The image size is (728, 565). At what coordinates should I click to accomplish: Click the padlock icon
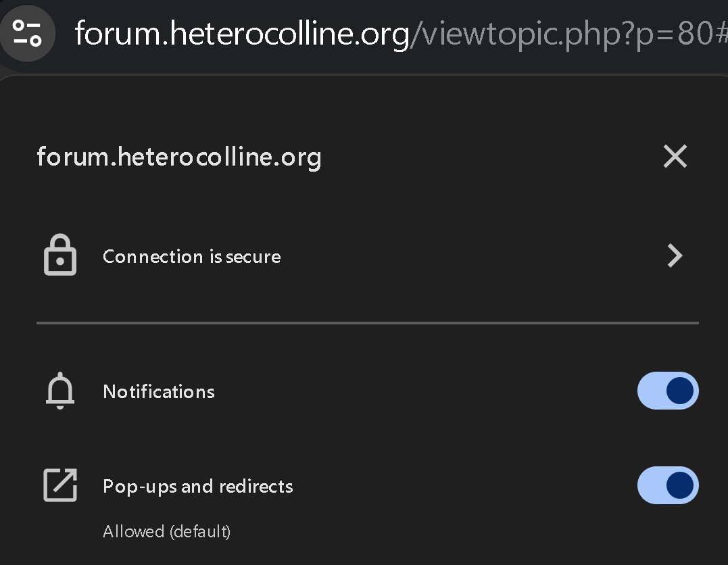tap(60, 255)
